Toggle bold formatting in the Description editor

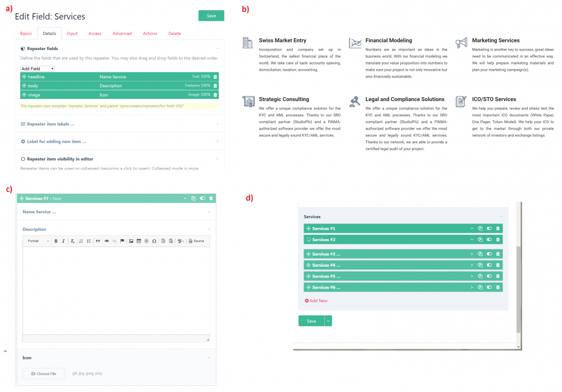click(56, 241)
